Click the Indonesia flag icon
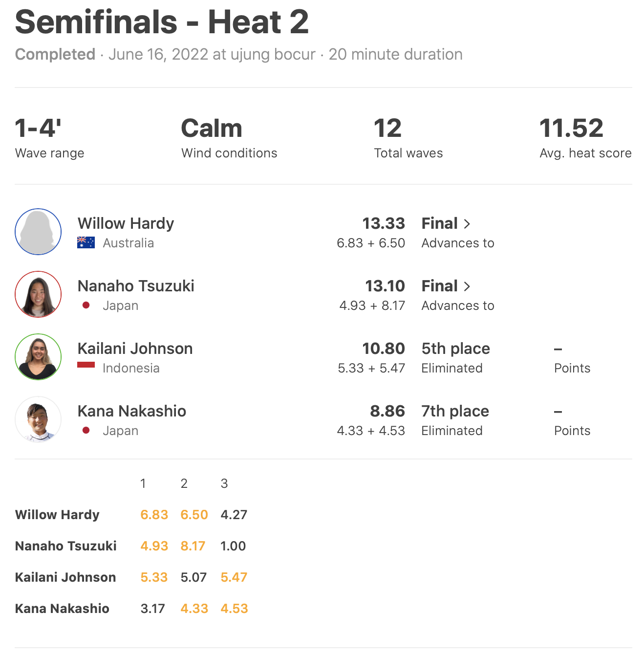The image size is (644, 656). pos(86,365)
